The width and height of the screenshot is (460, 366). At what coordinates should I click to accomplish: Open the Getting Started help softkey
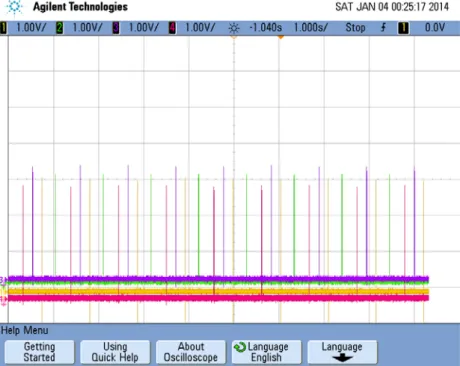[39, 352]
